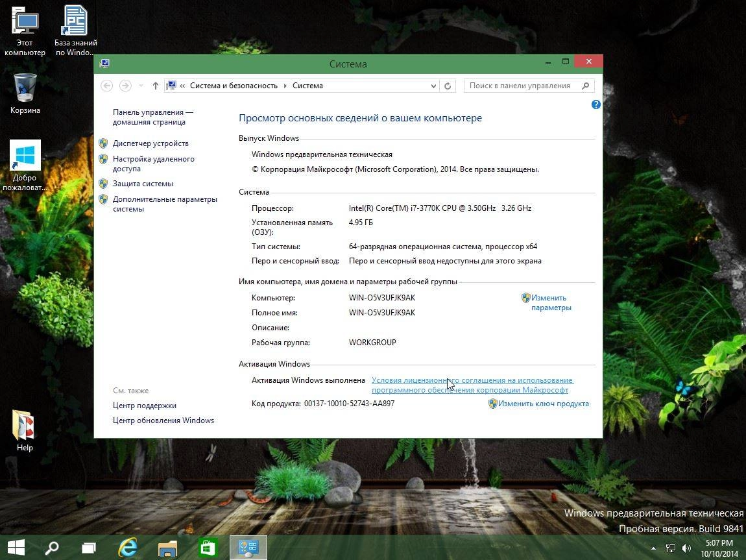746x560 pixels.
Task: Open Дополнительные параметры системы link
Action: [165, 204]
